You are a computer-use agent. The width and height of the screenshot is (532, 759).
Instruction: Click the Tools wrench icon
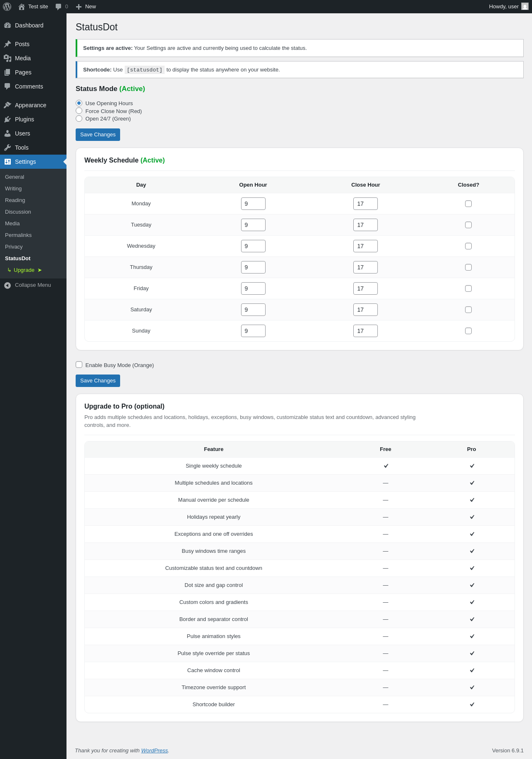coord(7,148)
